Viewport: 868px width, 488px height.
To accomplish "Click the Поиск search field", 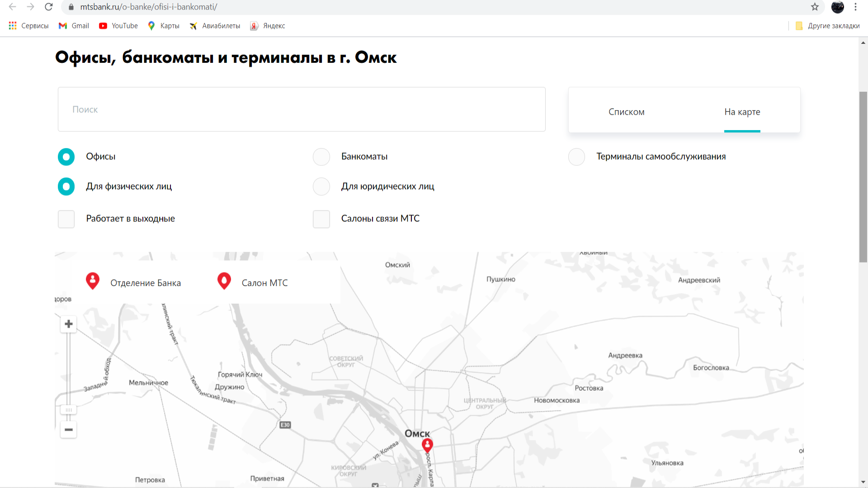I will [302, 109].
